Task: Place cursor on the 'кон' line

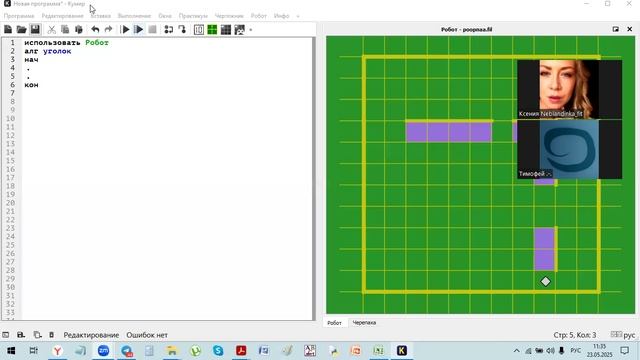Action: pyautogui.click(x=31, y=85)
